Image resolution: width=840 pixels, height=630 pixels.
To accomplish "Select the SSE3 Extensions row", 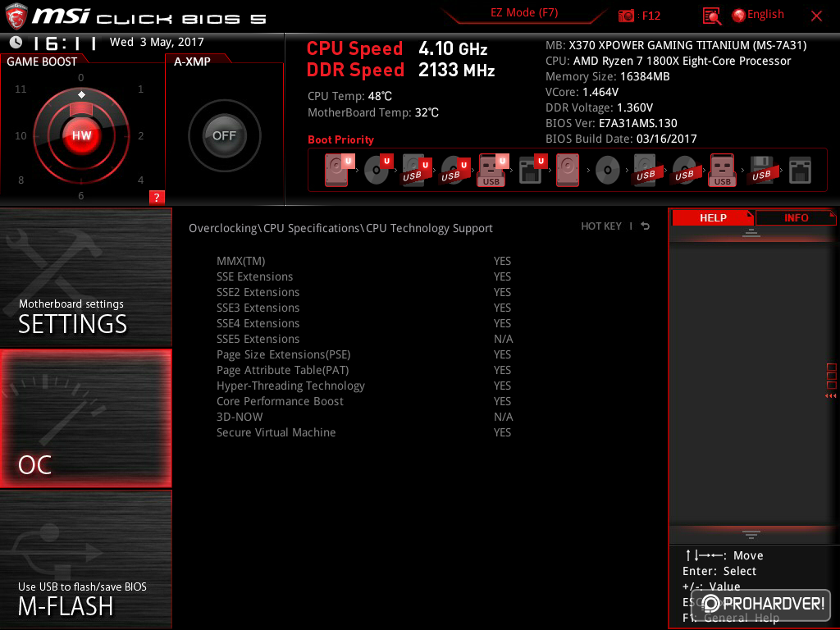I will [x=364, y=308].
